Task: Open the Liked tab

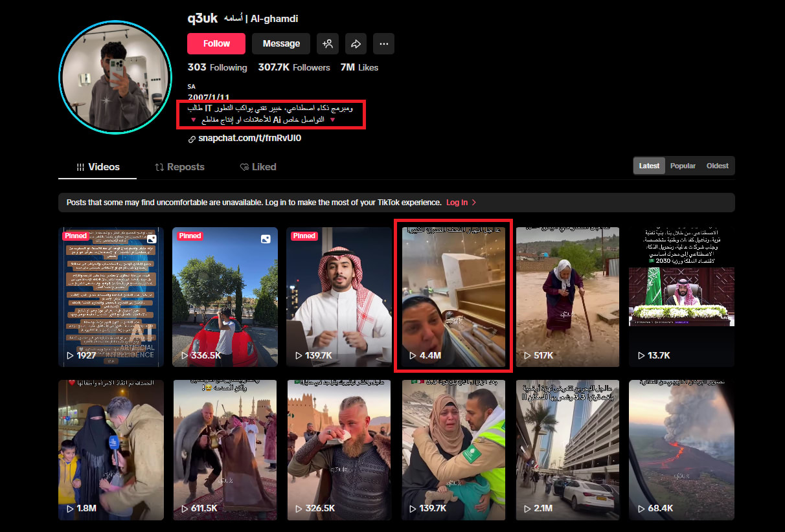Action: 258,167
